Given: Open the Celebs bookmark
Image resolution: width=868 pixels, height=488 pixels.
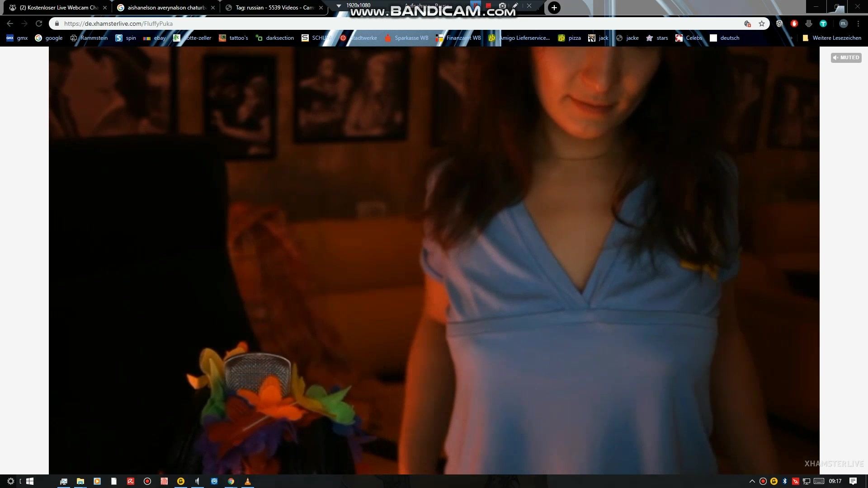Looking at the screenshot, I should (x=689, y=38).
